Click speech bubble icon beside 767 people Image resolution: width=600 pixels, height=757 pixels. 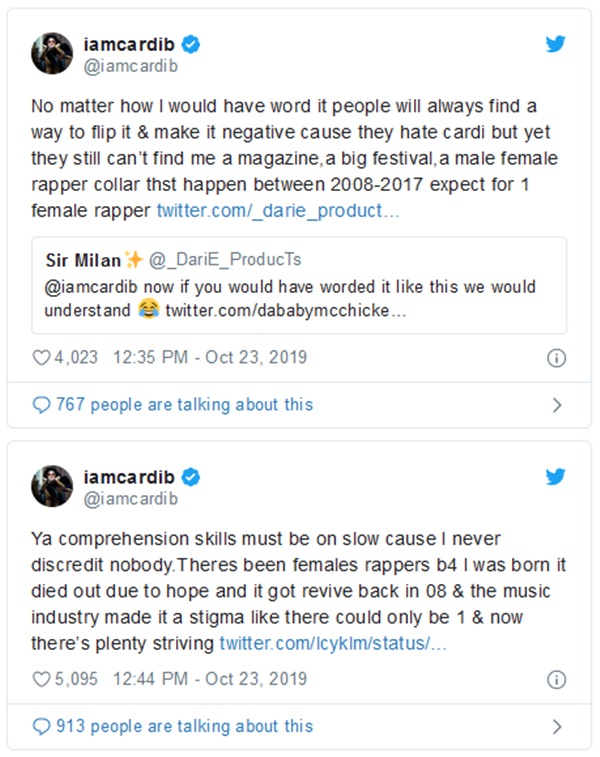coord(41,405)
